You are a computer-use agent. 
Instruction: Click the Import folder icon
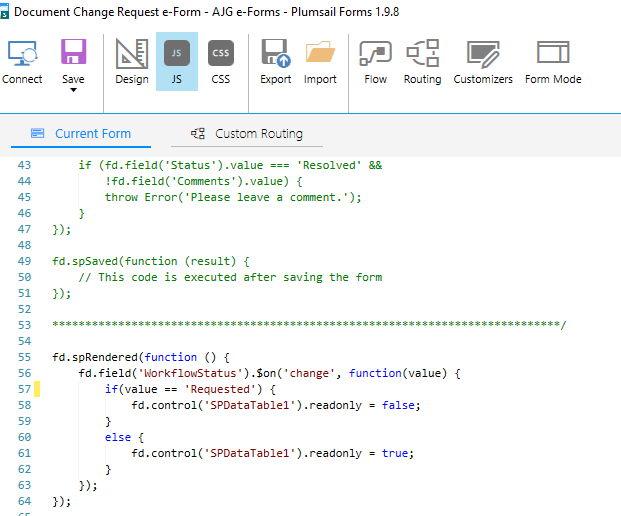click(x=320, y=54)
